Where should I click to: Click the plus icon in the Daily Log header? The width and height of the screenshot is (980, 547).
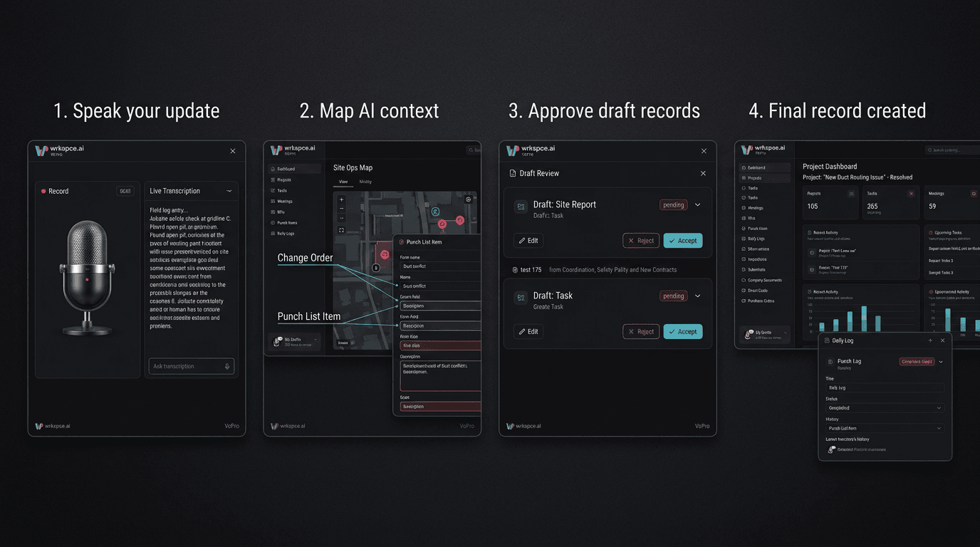(930, 340)
